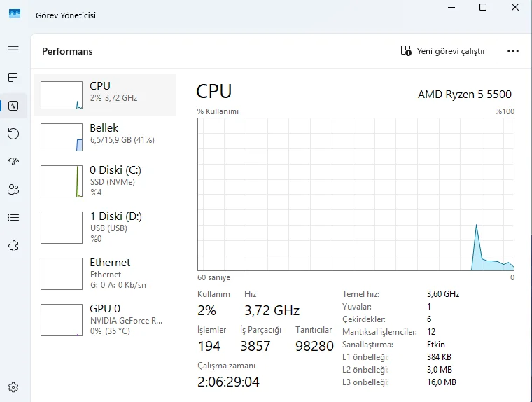Select the CPU entry in the performance list
The width and height of the screenshot is (532, 402).
tap(105, 95)
